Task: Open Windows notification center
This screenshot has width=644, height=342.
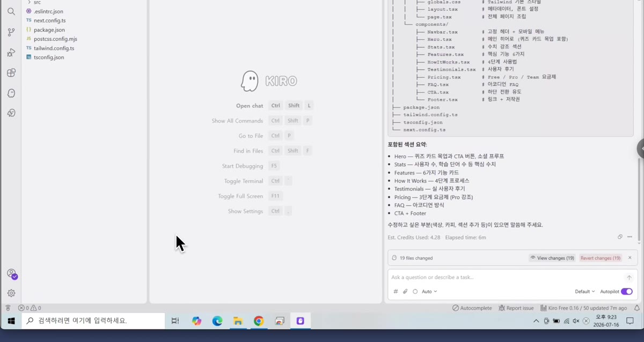Action: click(630, 321)
